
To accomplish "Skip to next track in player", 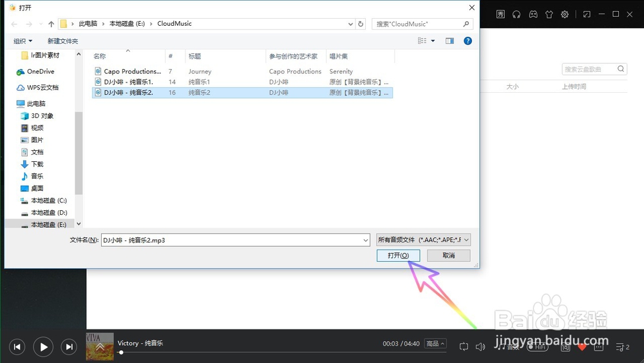I will [69, 347].
